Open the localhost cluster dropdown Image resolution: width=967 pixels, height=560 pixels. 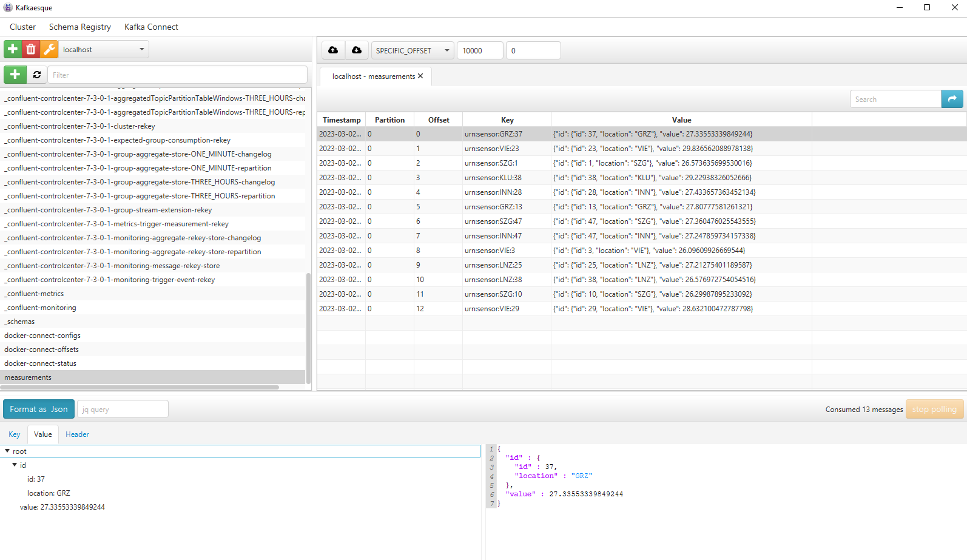104,50
